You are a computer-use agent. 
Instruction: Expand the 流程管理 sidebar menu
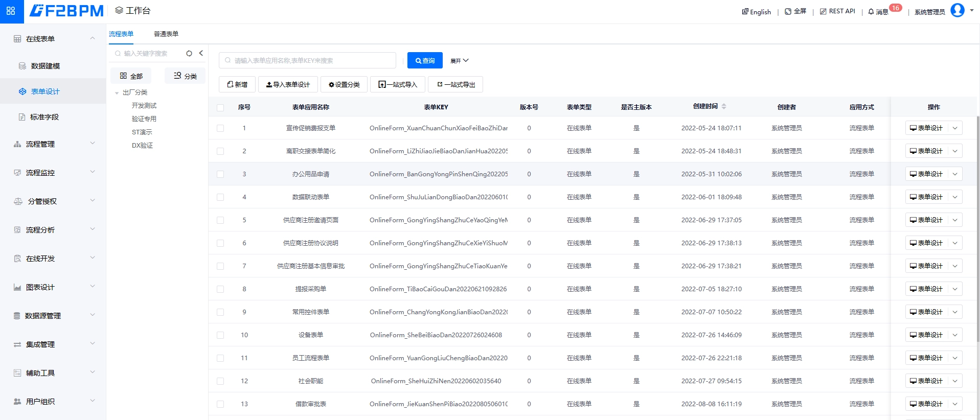point(53,144)
